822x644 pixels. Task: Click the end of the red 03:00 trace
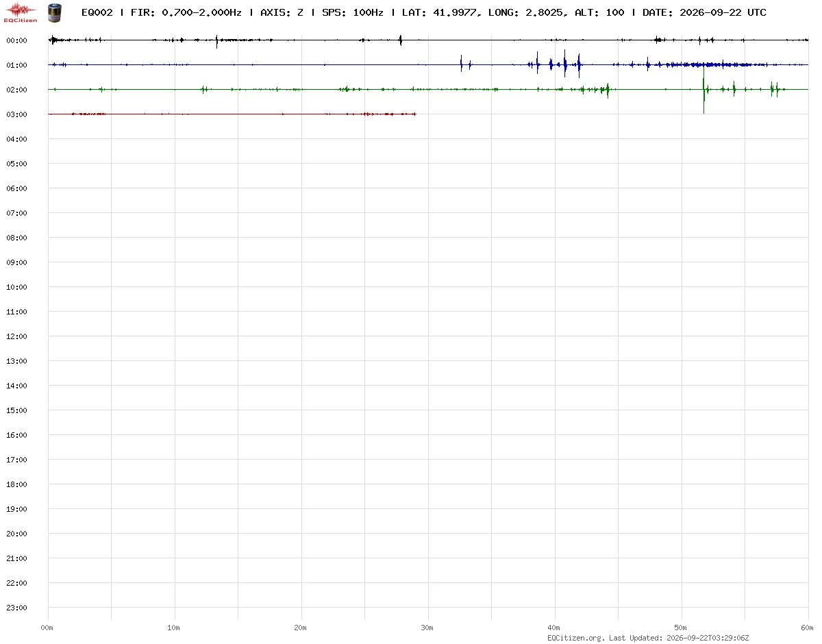coord(415,114)
